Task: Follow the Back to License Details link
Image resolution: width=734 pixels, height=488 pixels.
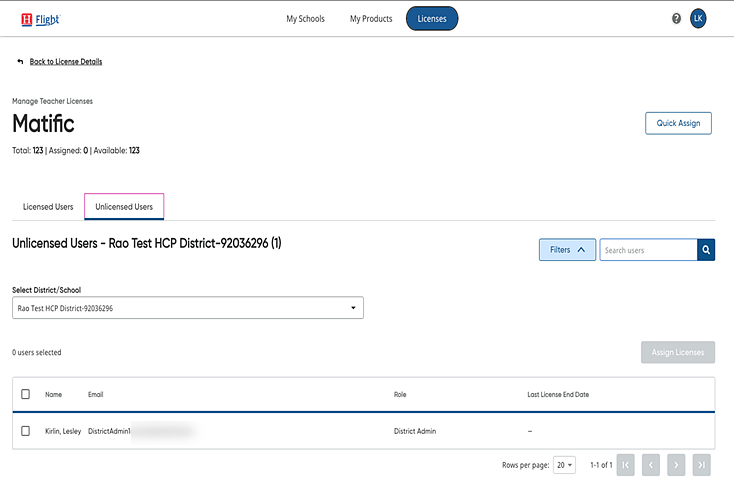Action: (66, 61)
